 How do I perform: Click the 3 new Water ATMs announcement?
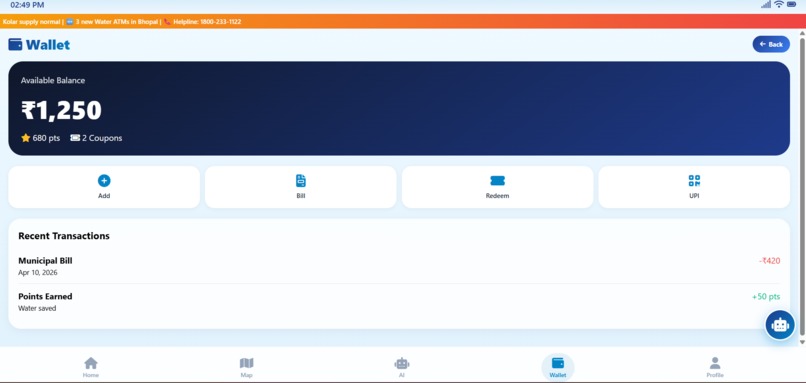click(117, 22)
